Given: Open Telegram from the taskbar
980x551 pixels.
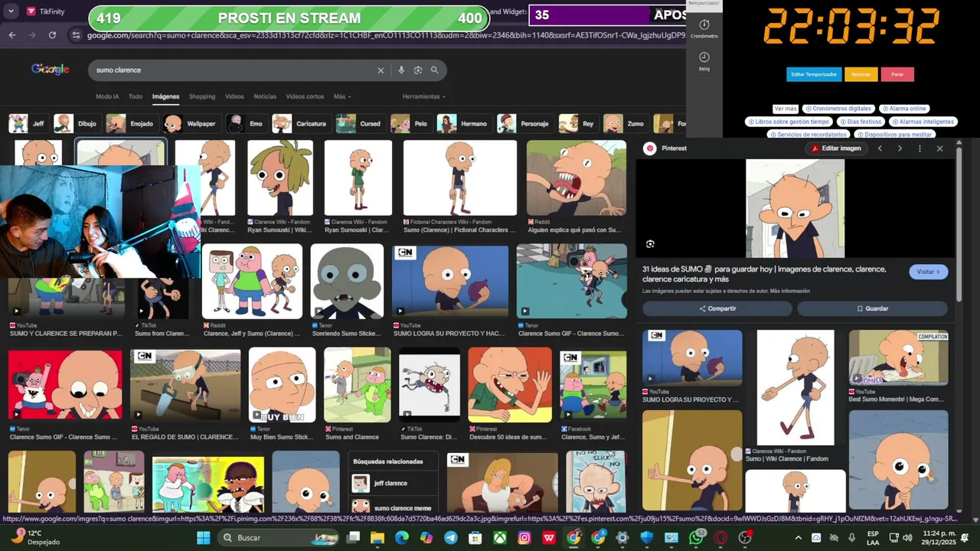Looking at the screenshot, I should (x=451, y=538).
